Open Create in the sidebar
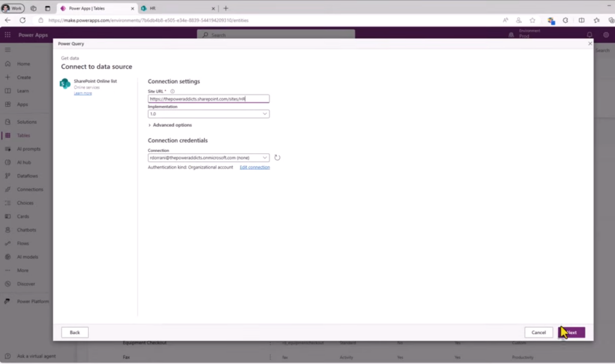This screenshot has height=364, width=615. point(24,77)
